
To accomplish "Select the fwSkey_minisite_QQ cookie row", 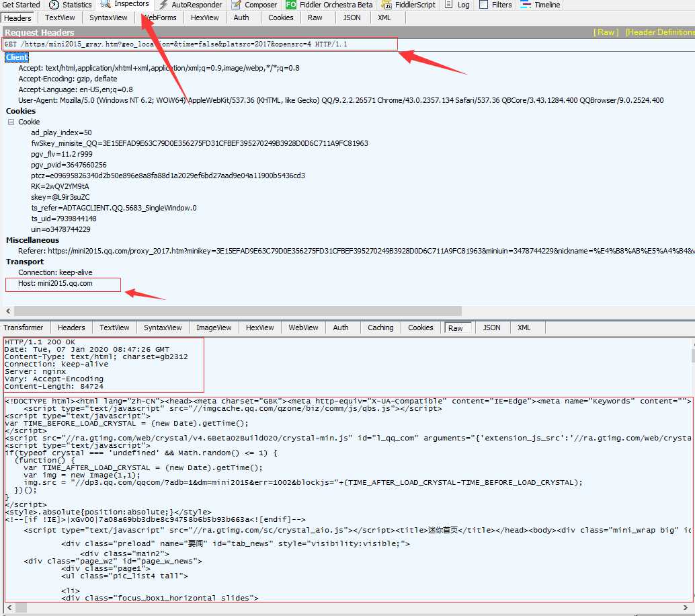I will (200, 143).
